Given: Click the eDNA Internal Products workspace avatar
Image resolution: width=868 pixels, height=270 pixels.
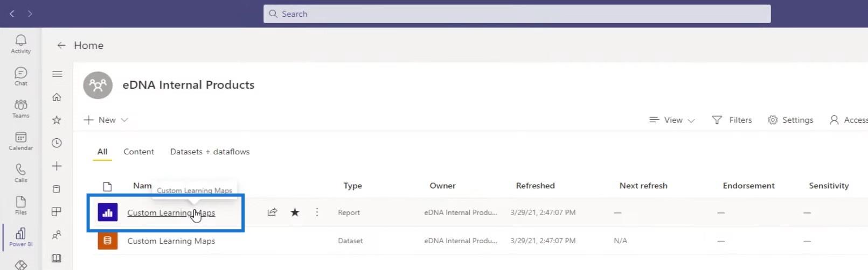Looking at the screenshot, I should (x=98, y=85).
